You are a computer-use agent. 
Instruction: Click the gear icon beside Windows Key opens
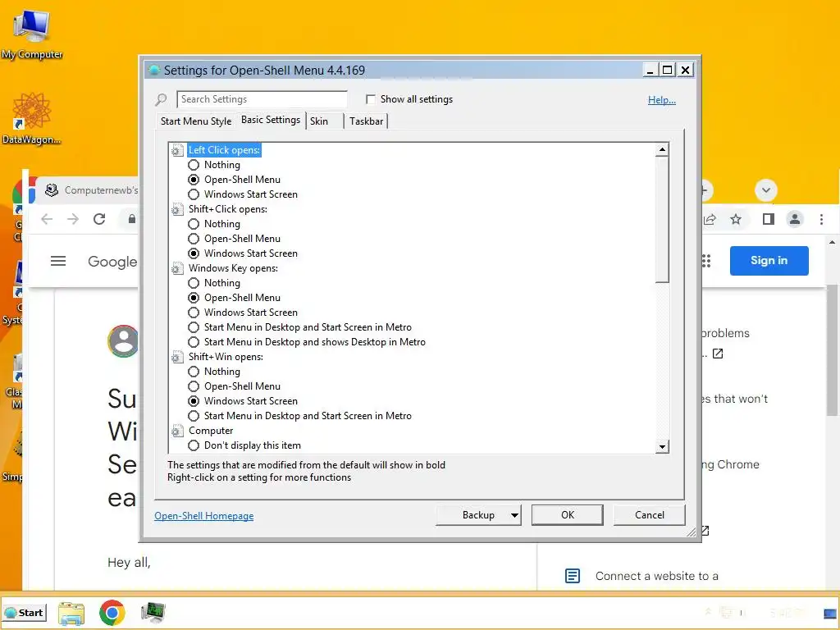[x=177, y=268]
